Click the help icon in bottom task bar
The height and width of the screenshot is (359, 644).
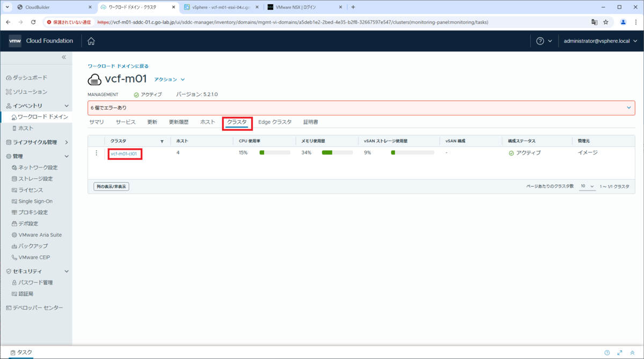pyautogui.click(x=607, y=353)
